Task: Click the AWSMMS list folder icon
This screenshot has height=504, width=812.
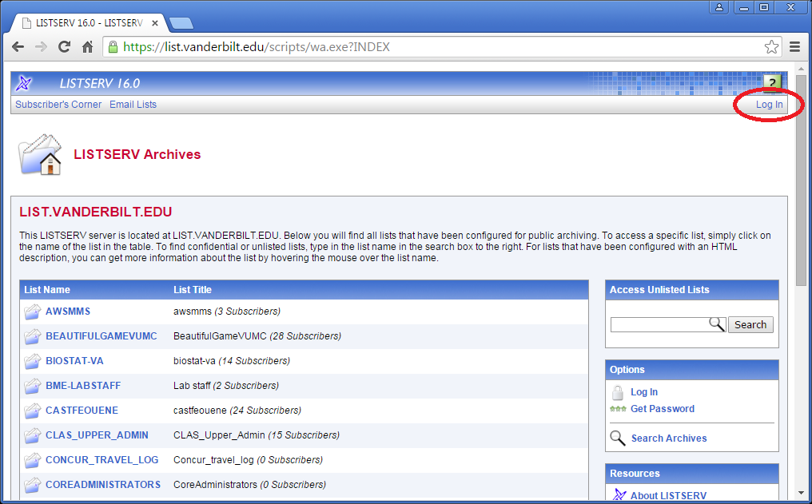Action: click(x=32, y=312)
